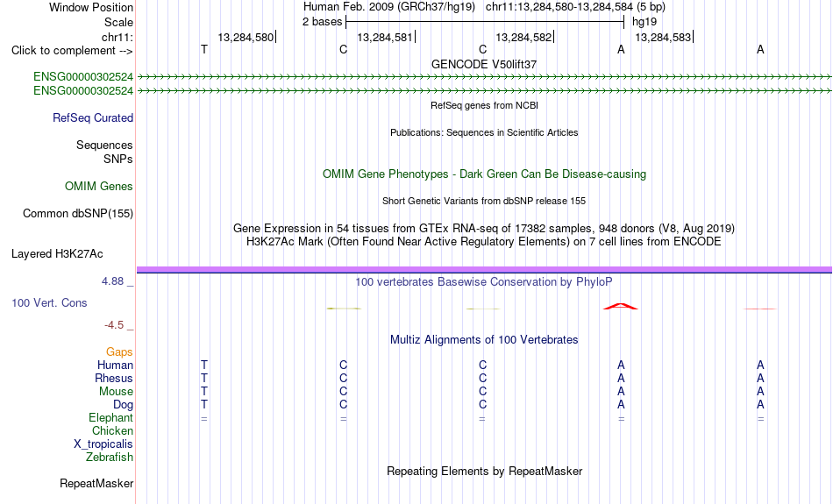Open the OMIM Genes track label
The width and height of the screenshot is (833, 504).
(x=99, y=187)
